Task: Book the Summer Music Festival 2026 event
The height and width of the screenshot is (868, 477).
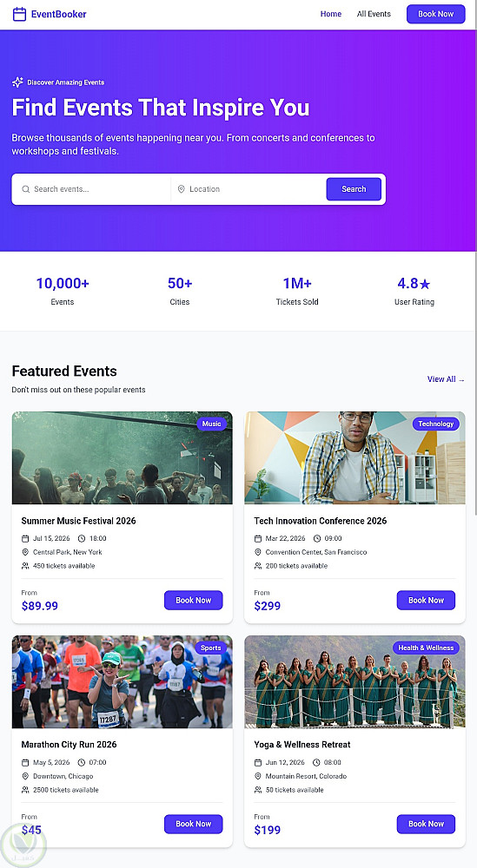Action: [x=194, y=600]
